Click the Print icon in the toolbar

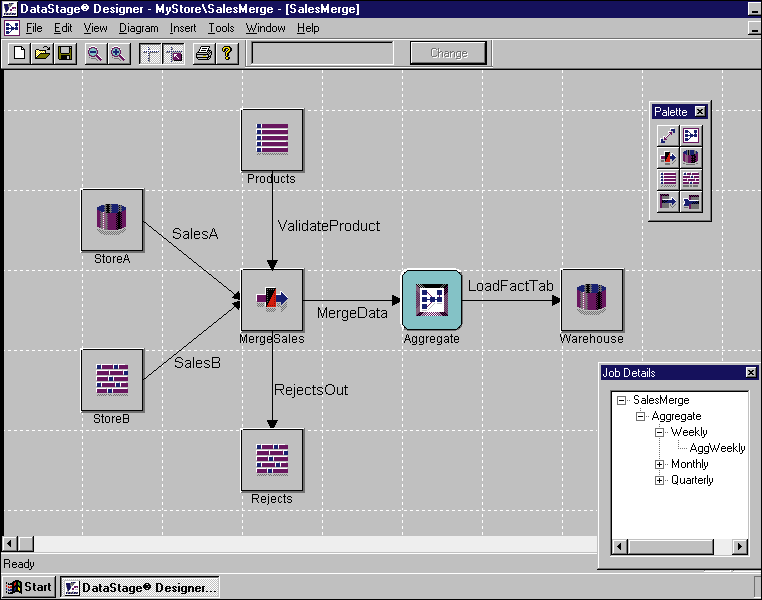click(x=203, y=53)
